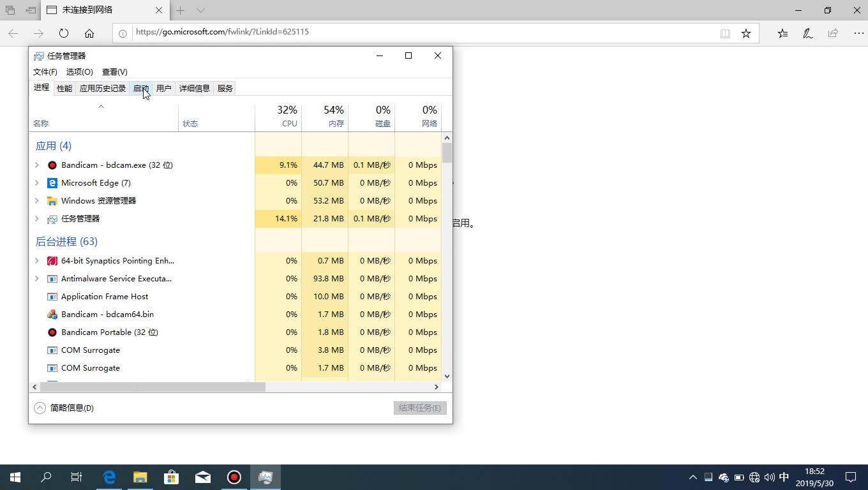This screenshot has height=490, width=868.
Task: Click the Bandicam bdcam.exe process icon
Action: [52, 165]
